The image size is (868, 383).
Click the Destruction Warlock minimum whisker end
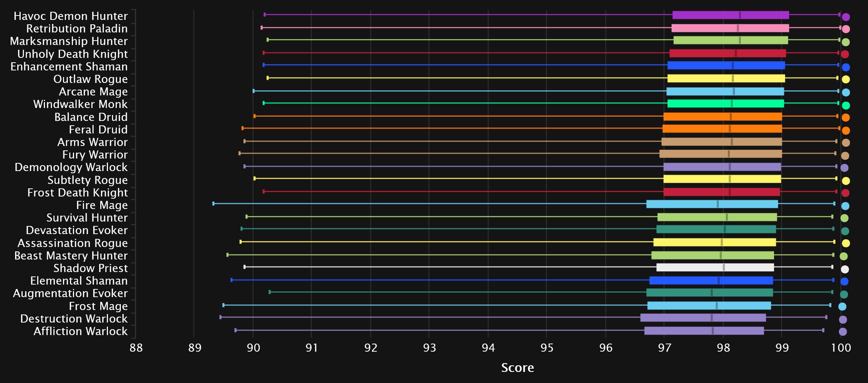(220, 317)
